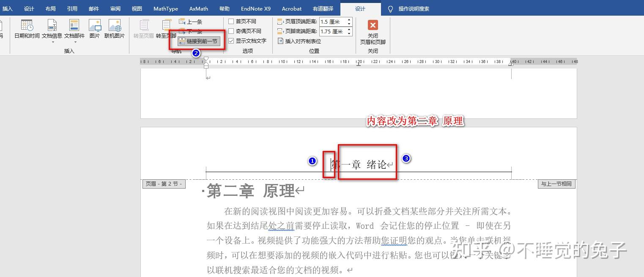
Task: Enable the 奇偶页不同 option
Action: pos(231,31)
